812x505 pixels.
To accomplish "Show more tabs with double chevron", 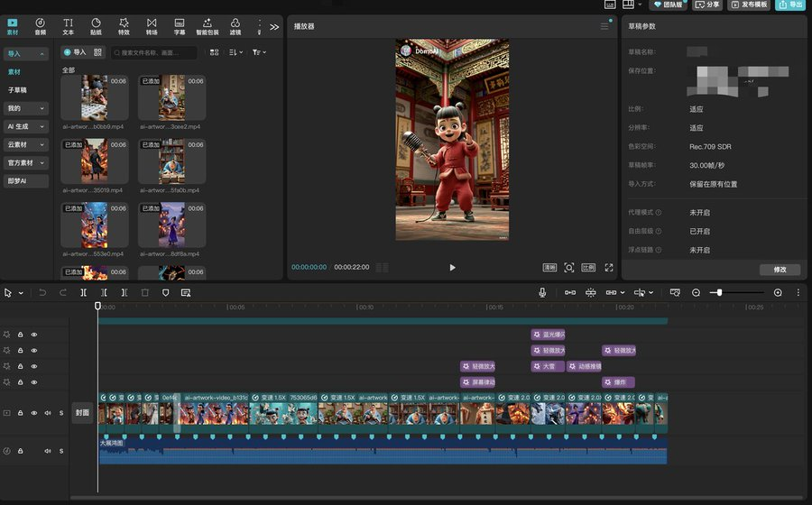I will click(274, 27).
